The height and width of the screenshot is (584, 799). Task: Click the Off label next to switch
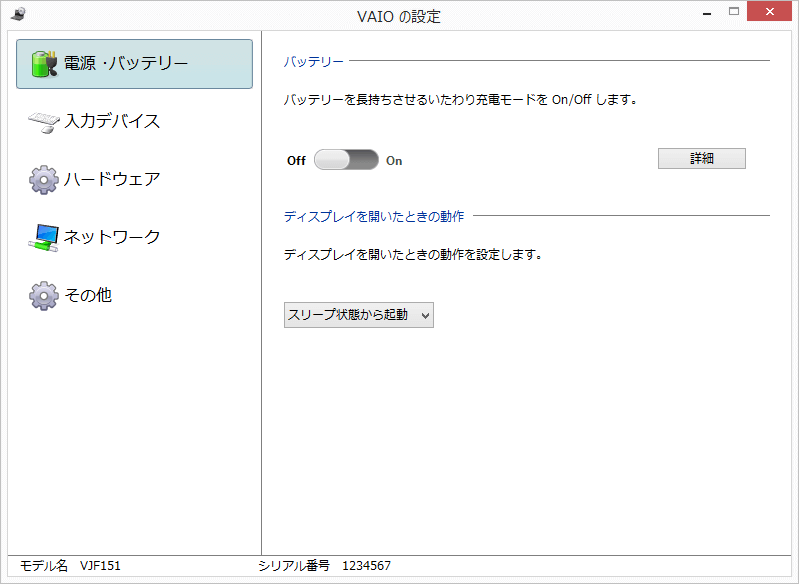[296, 161]
